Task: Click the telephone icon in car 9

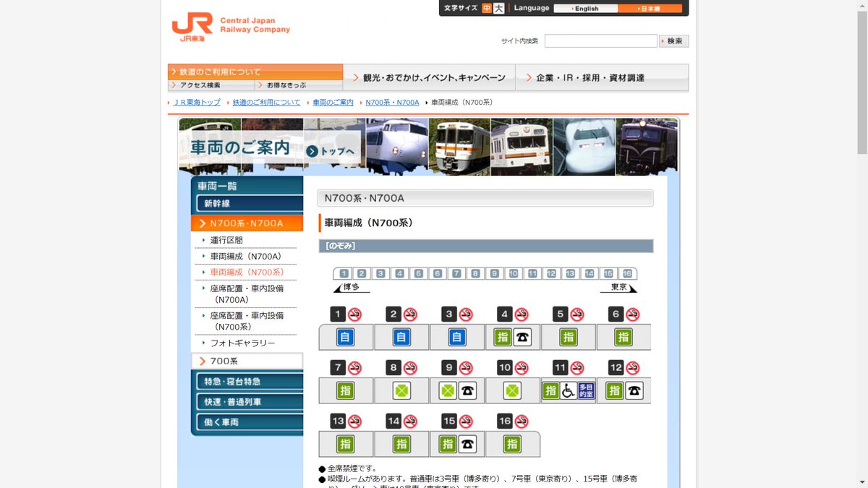Action: [x=467, y=390]
